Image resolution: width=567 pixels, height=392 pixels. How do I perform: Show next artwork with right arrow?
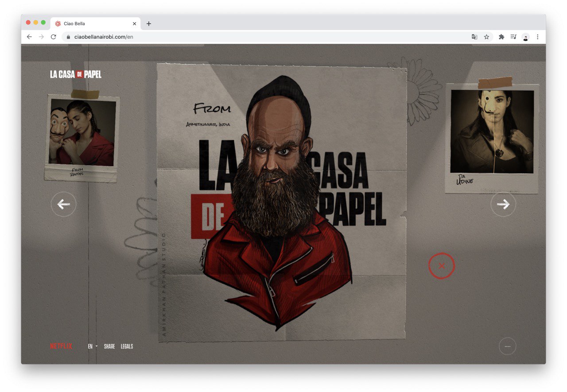(503, 204)
